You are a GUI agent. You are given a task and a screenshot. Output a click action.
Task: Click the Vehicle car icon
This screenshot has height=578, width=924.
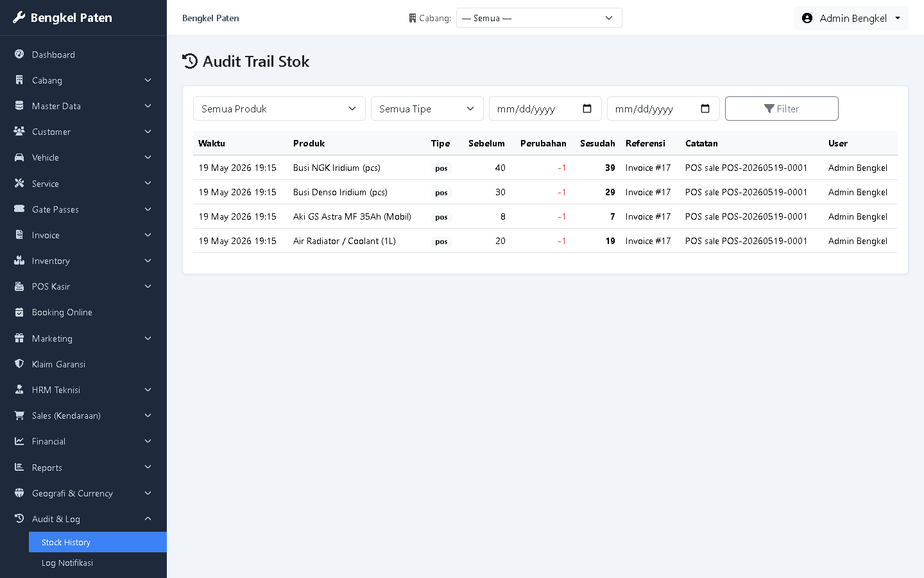pyautogui.click(x=19, y=157)
